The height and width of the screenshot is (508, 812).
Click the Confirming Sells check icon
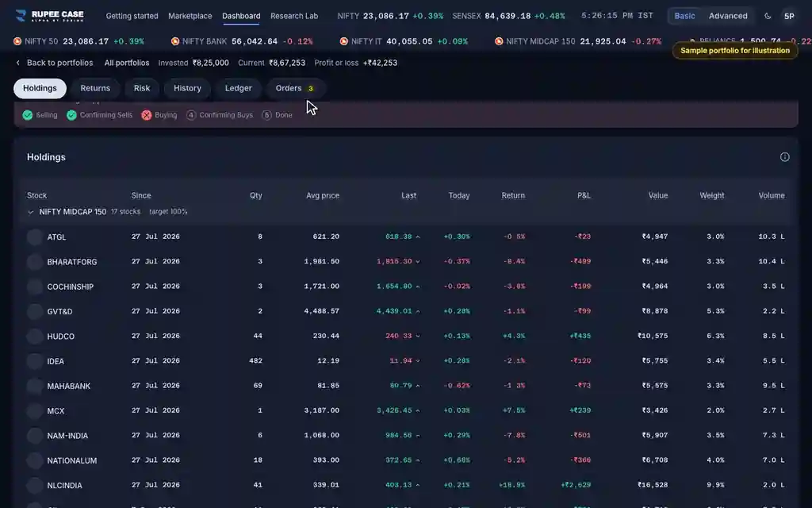[71, 115]
